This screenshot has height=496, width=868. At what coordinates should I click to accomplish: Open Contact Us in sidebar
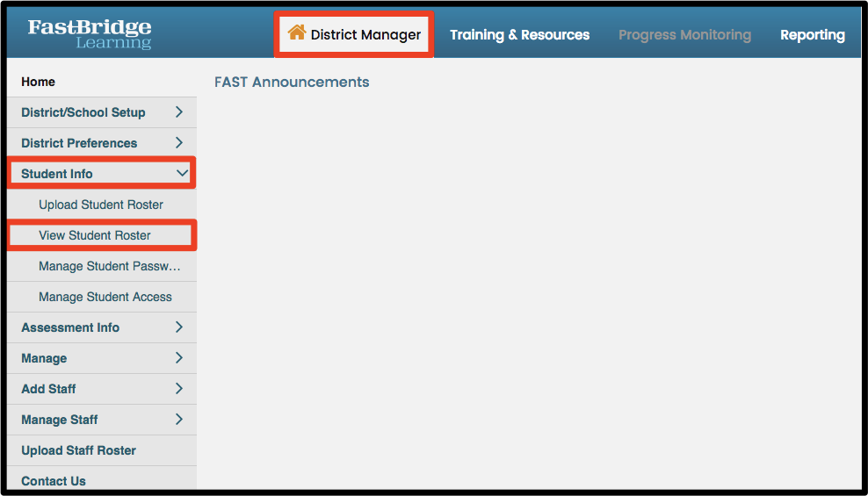(x=102, y=478)
